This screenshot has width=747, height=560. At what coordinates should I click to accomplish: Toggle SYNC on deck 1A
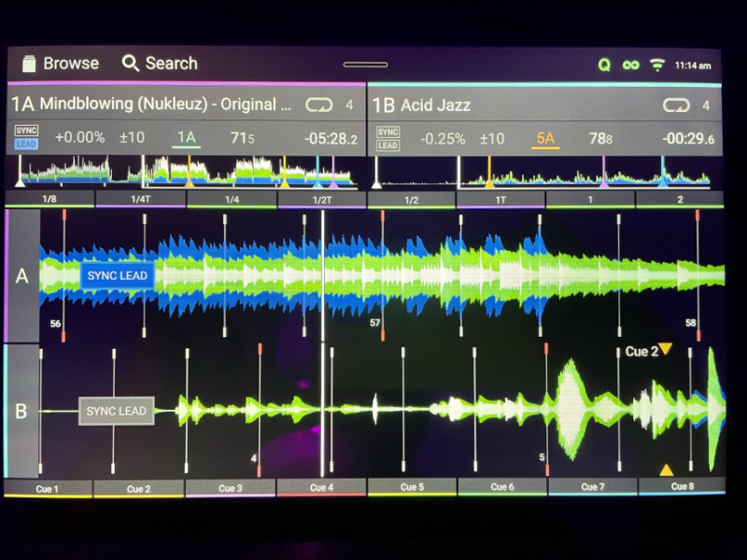click(x=27, y=131)
